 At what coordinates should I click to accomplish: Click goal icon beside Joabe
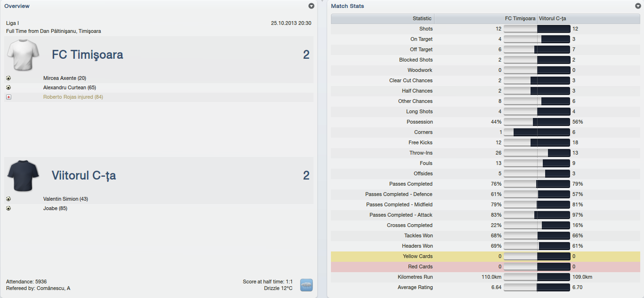coord(8,208)
